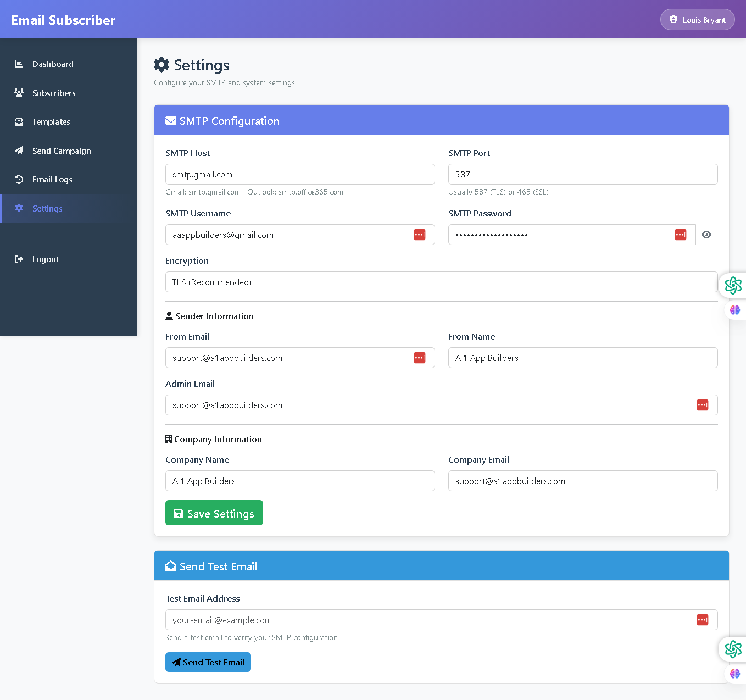Image resolution: width=746 pixels, height=700 pixels.
Task: Click the Email Logs history icon
Action: point(19,179)
